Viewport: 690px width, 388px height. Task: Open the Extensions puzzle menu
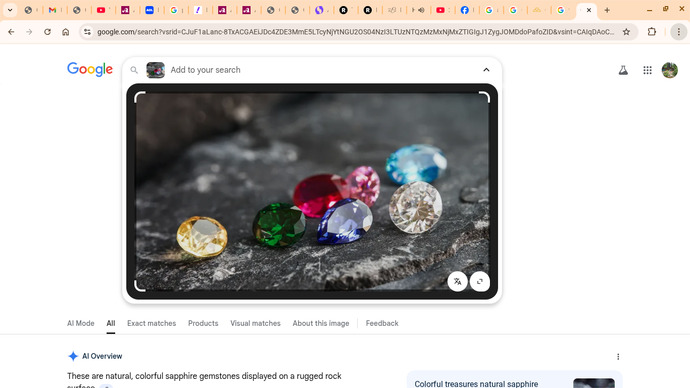(652, 32)
